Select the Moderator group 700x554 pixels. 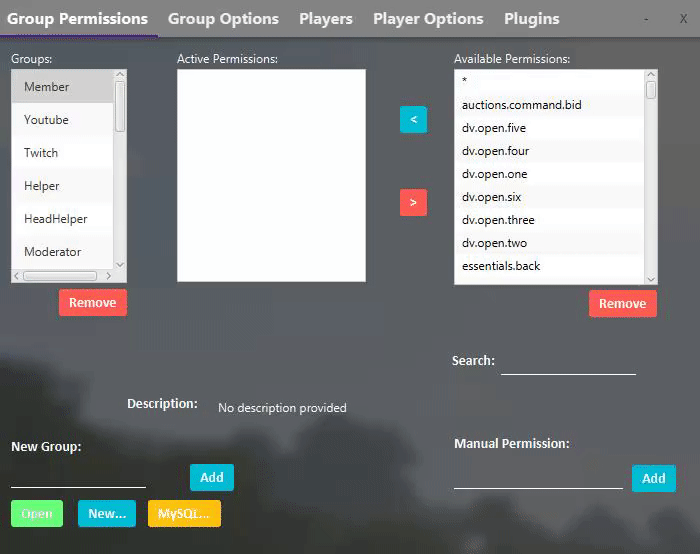coord(62,252)
